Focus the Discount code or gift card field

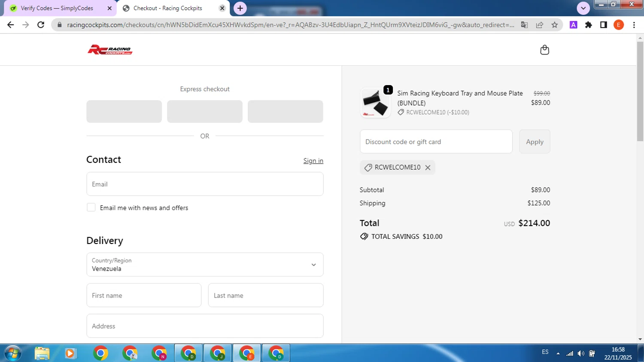tap(436, 142)
